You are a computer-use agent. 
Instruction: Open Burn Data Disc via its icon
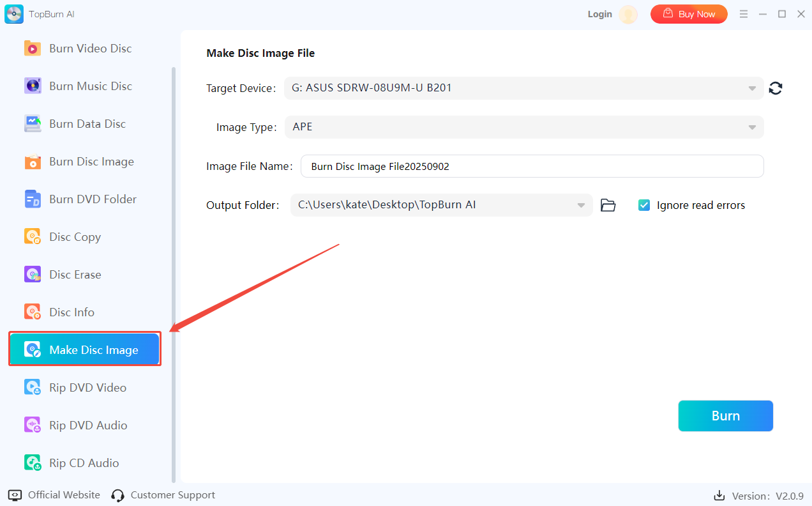click(x=32, y=124)
